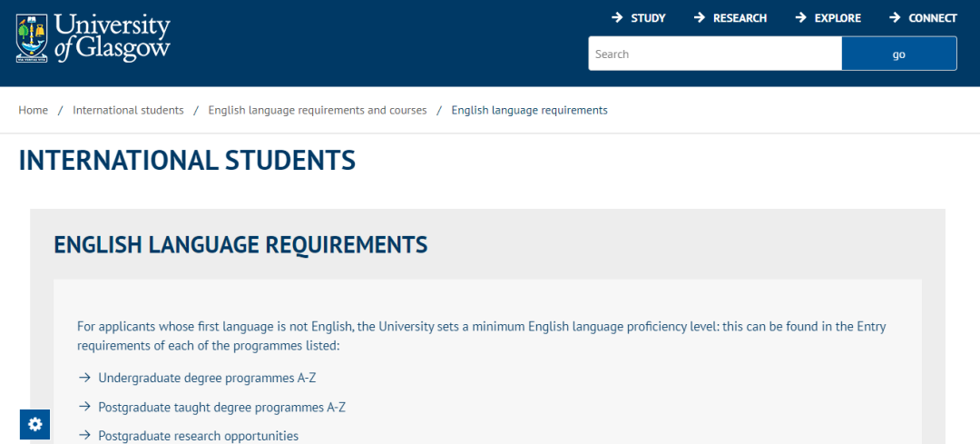Open English language requirements and courses breadcrumb

tap(318, 110)
